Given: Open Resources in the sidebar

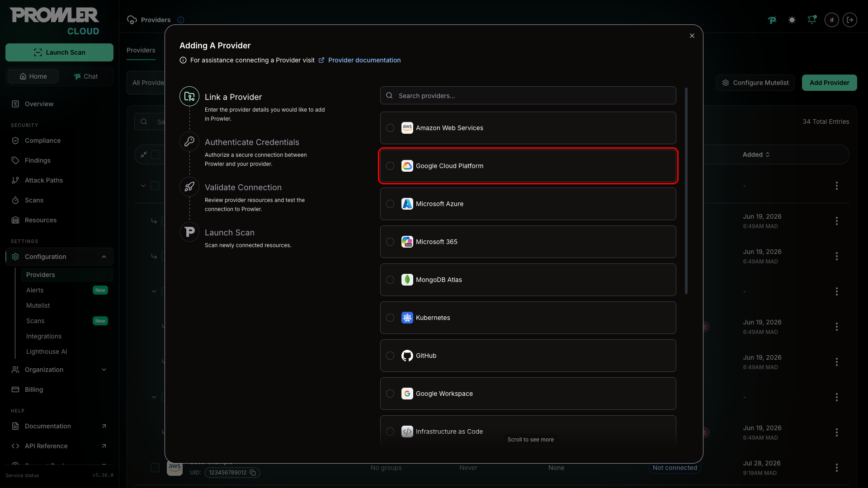Looking at the screenshot, I should click(x=59, y=220).
